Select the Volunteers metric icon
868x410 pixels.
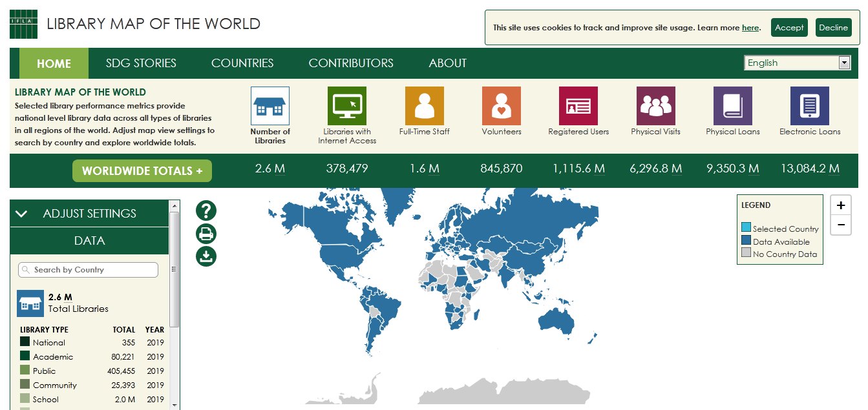coord(501,106)
